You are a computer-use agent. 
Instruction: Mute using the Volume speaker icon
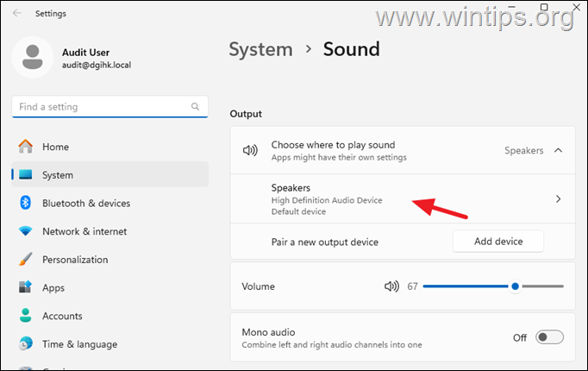coord(391,286)
